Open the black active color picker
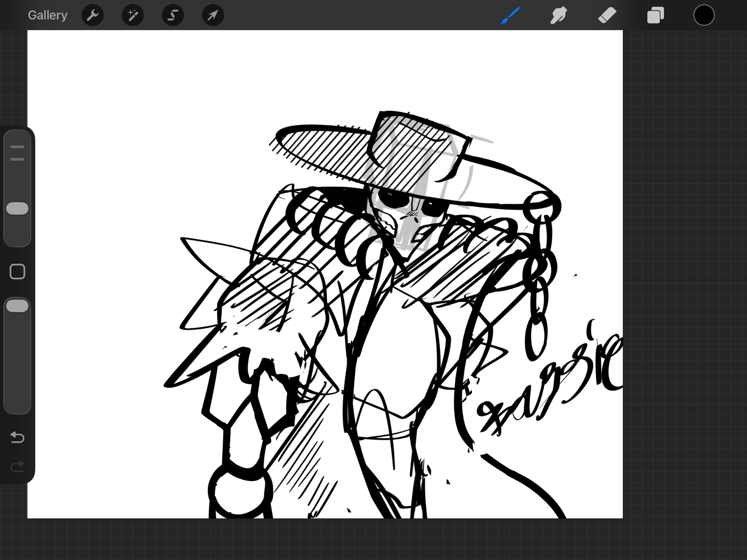Image resolution: width=747 pixels, height=560 pixels. 704,15
